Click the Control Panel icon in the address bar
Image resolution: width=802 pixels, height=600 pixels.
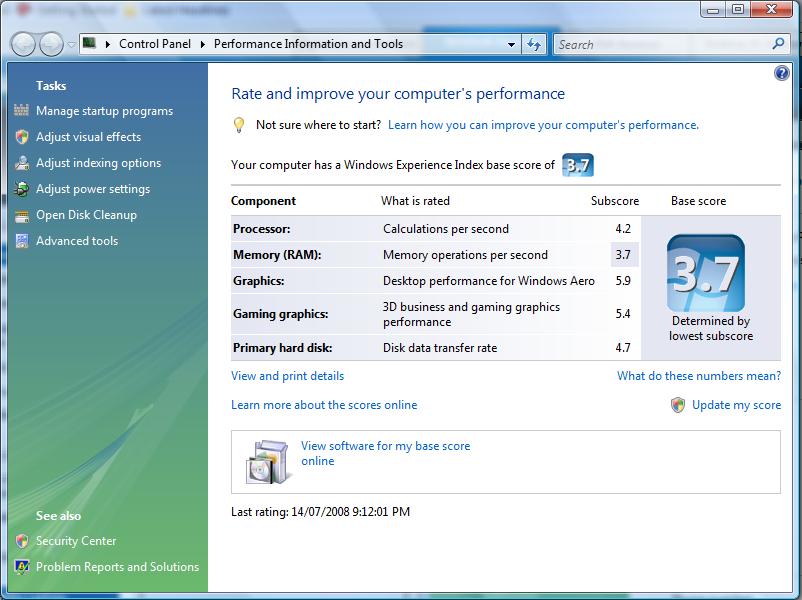tap(90, 43)
